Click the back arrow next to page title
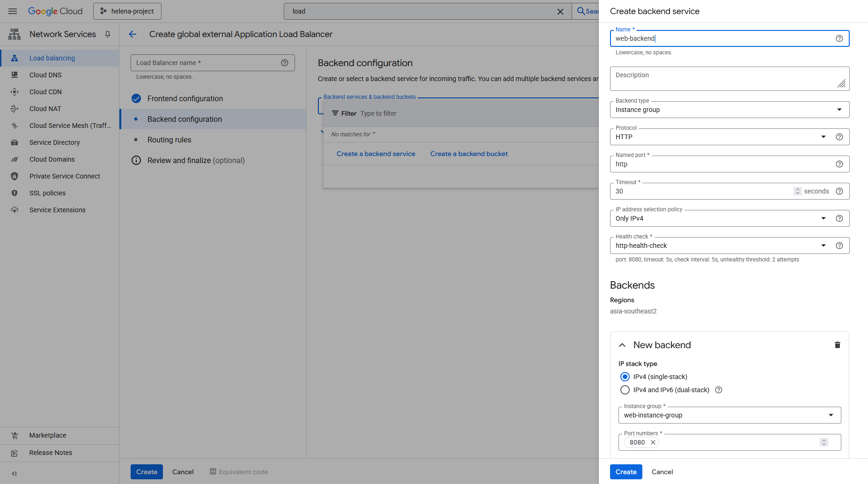This screenshot has width=868, height=484. click(132, 34)
